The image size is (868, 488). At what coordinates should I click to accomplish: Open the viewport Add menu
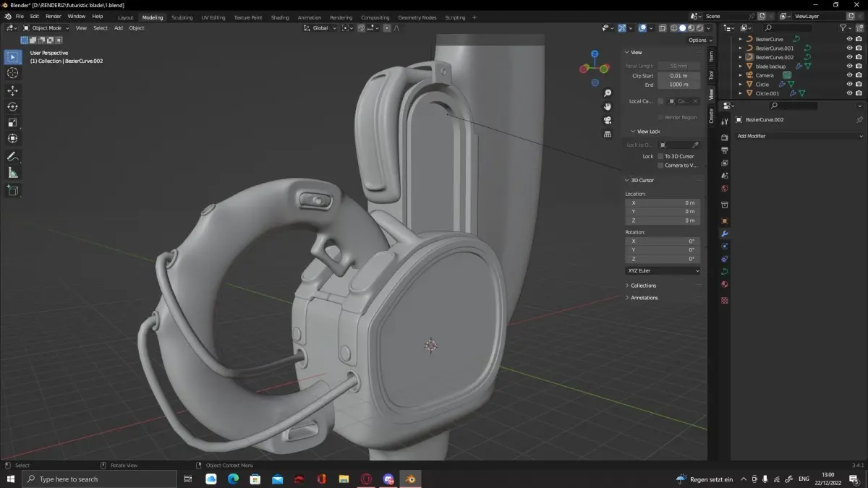pos(119,28)
